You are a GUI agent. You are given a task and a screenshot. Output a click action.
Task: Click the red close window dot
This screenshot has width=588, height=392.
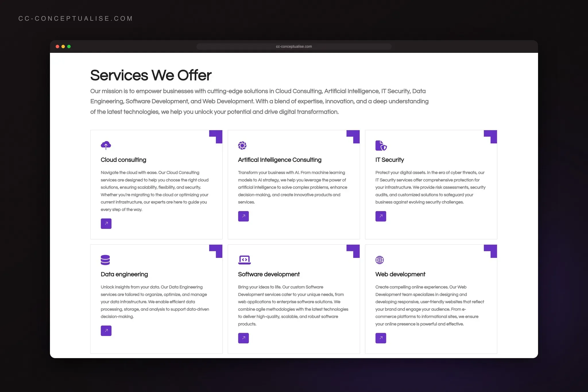coord(57,47)
